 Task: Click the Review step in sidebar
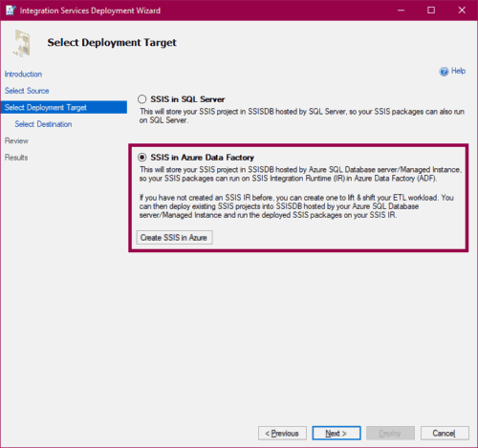pos(16,140)
